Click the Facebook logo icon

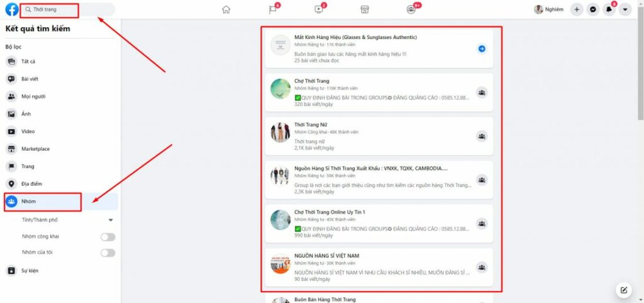pos(11,9)
